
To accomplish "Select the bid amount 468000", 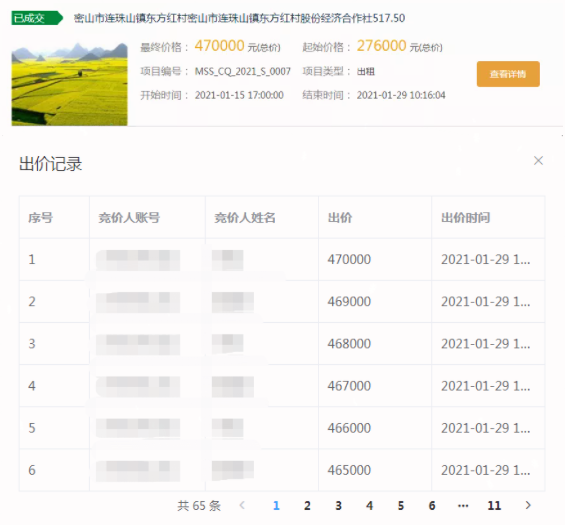I will click(349, 344).
